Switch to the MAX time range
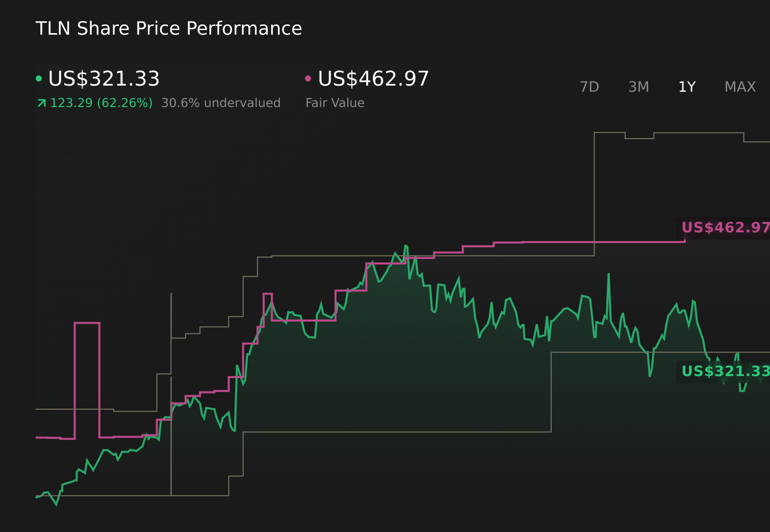The image size is (770, 532). click(739, 87)
